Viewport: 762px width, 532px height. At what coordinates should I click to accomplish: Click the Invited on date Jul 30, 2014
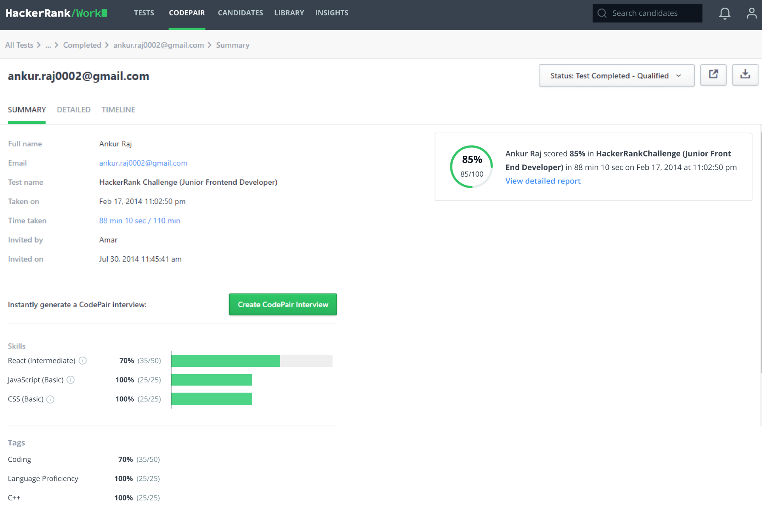[140, 259]
